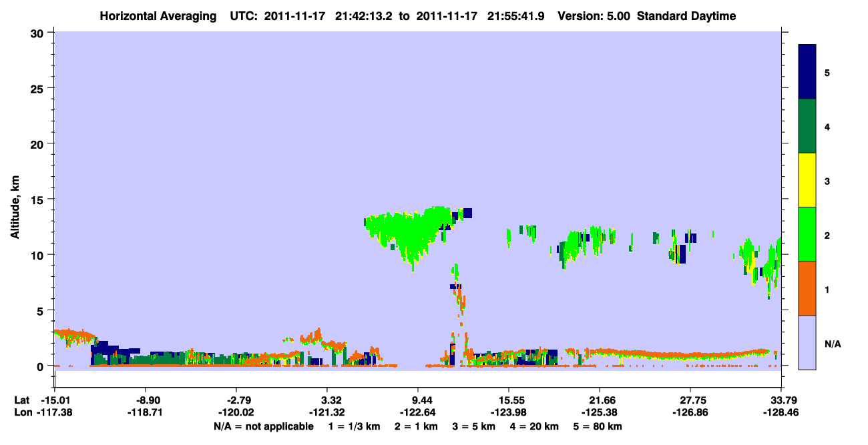
Task: Click the longitude value '-117.38'
Action: 55,412
